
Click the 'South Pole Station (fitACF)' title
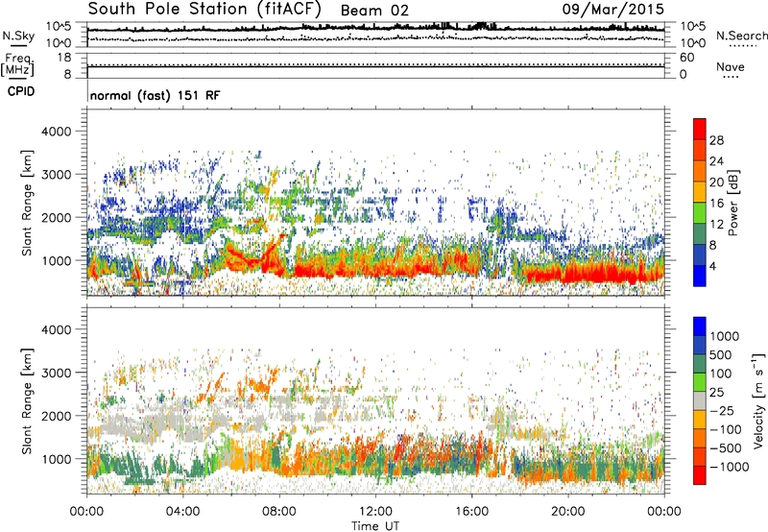tap(205, 9)
